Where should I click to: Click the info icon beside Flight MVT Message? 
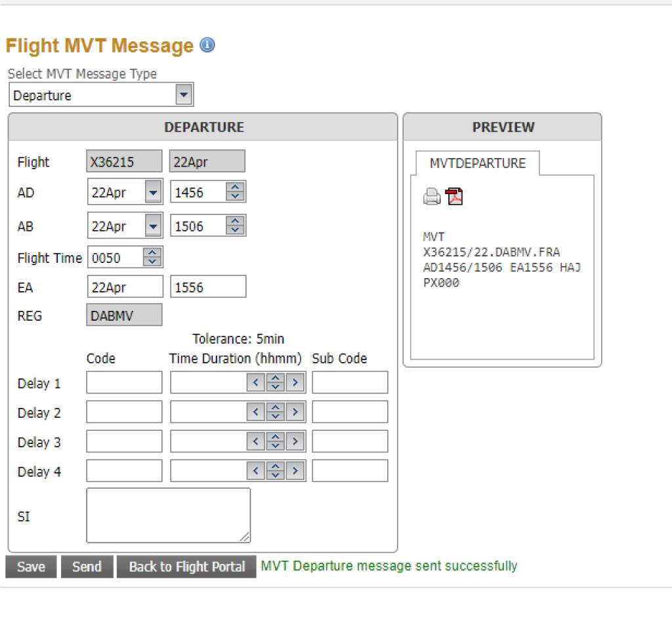207,45
